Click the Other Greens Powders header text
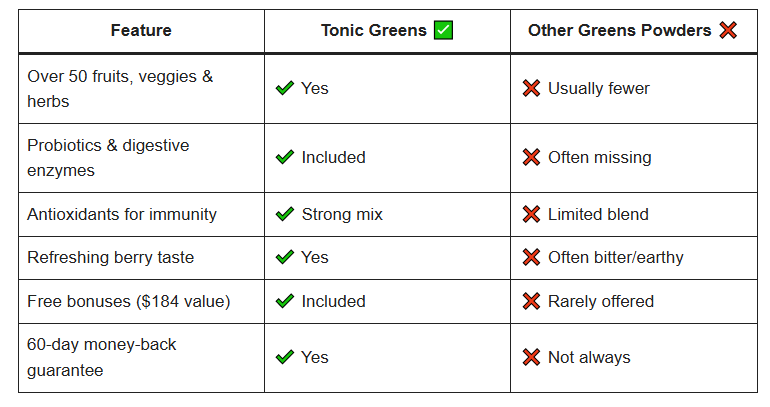This screenshot has width=770, height=407. click(x=619, y=30)
